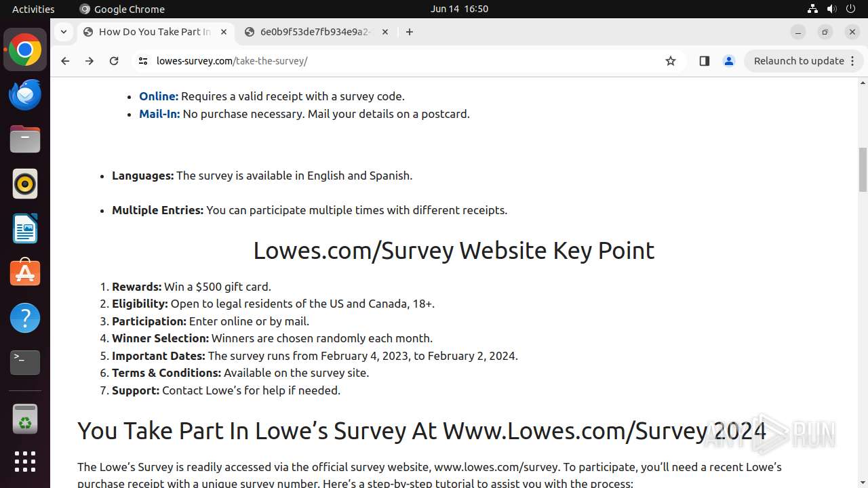Open Google Chrome app menu in top bar
Screen dimensions: 868x488
(x=122, y=9)
